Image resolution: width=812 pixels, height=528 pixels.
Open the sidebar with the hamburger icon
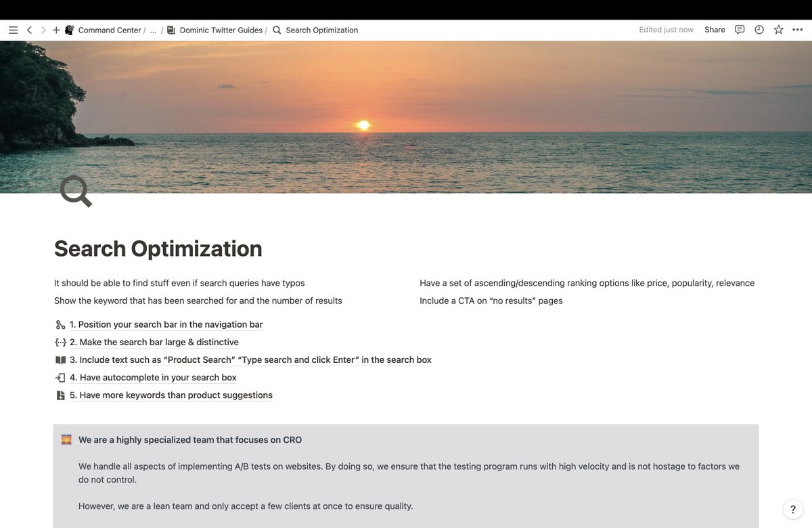point(13,29)
